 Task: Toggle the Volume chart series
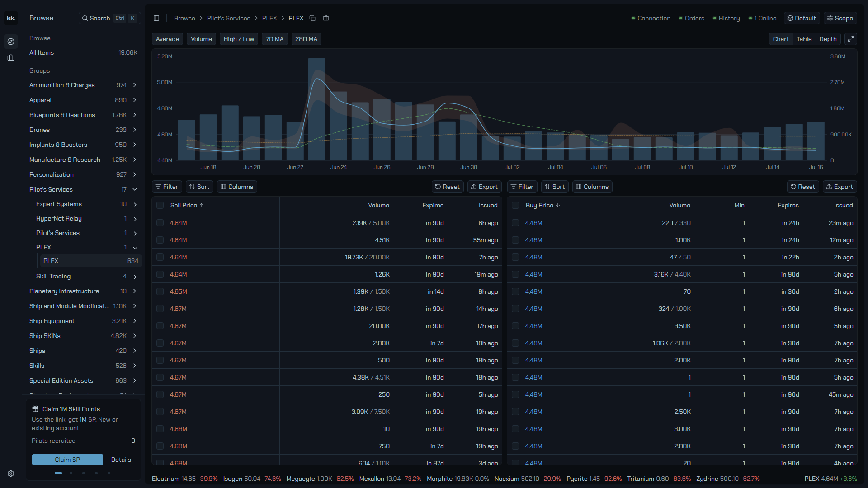click(201, 39)
